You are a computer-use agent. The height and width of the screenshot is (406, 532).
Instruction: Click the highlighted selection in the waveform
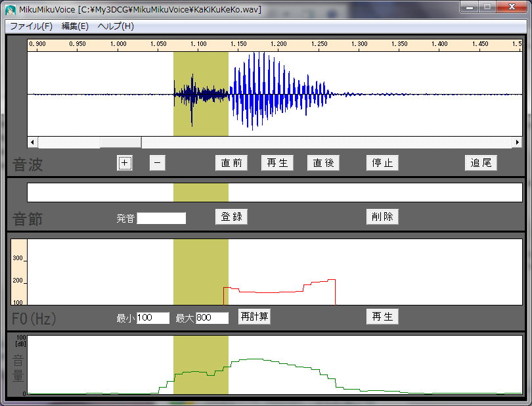tap(201, 94)
